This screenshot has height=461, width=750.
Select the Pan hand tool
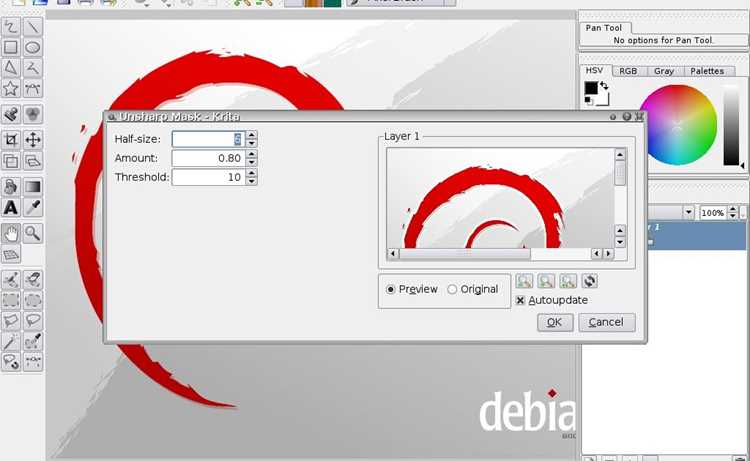pos(11,233)
